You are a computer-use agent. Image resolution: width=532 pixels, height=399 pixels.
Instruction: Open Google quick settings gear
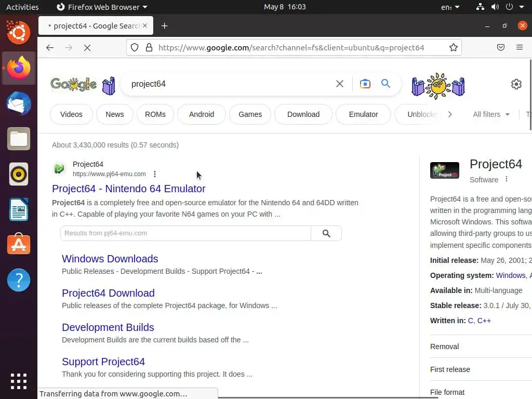point(516,84)
